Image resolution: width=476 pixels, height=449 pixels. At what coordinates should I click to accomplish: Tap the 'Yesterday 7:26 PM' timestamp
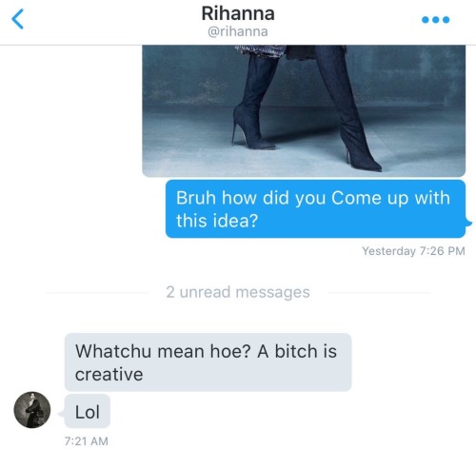pyautogui.click(x=413, y=251)
